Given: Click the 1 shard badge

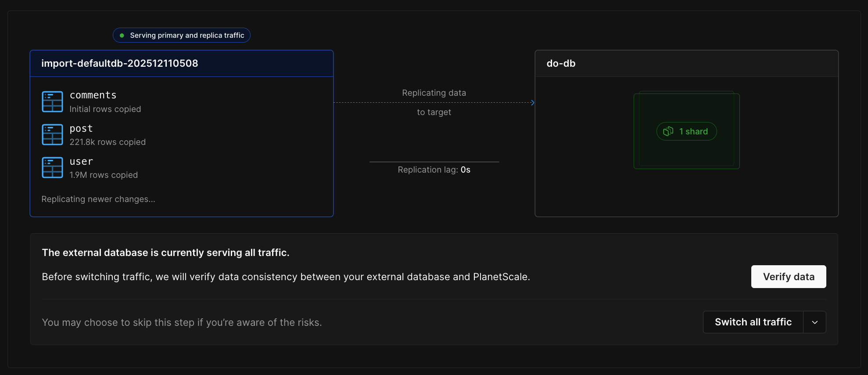Looking at the screenshot, I should [x=686, y=131].
